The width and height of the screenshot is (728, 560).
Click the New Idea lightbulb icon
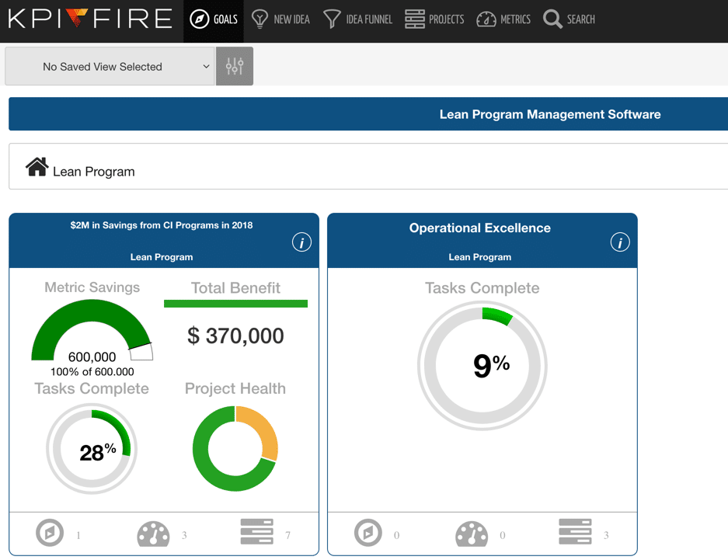tap(260, 19)
